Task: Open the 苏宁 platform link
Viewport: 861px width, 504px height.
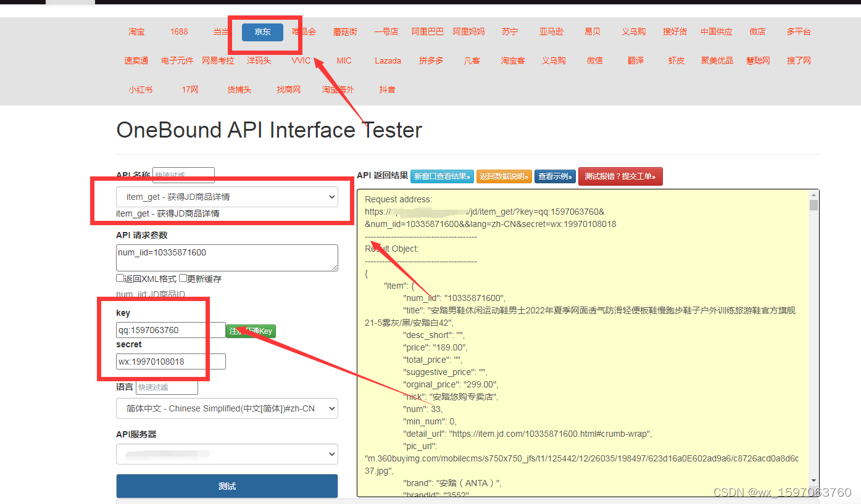Action: [510, 31]
